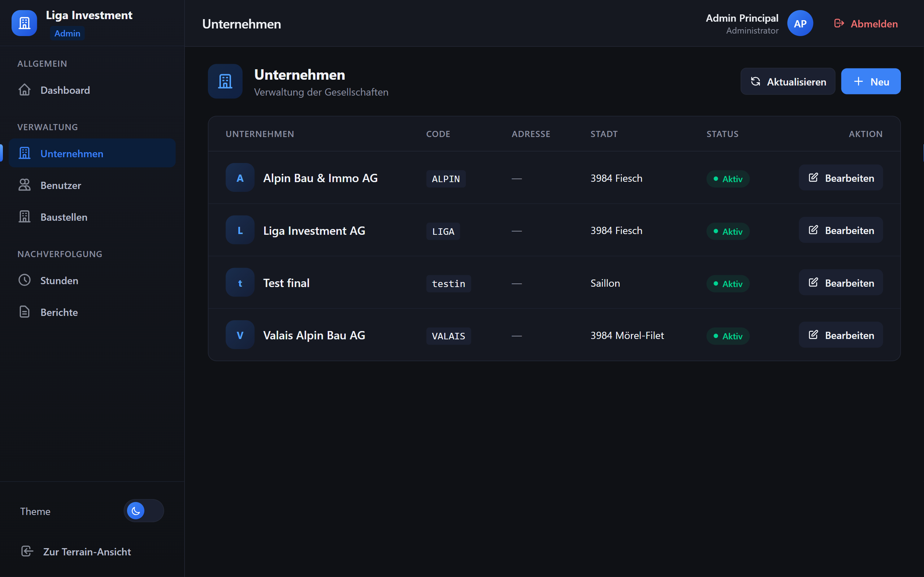Click the Liga Investment building logo icon
The height and width of the screenshot is (577, 924).
pyautogui.click(x=24, y=23)
